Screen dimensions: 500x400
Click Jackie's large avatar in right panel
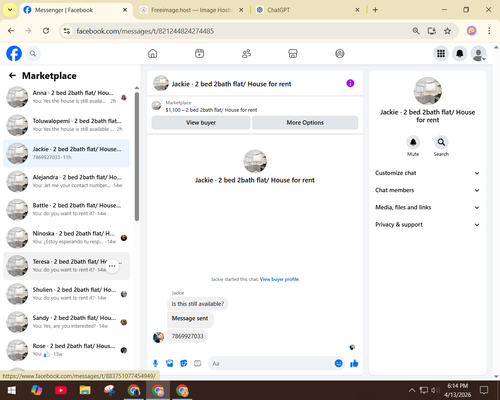click(428, 91)
